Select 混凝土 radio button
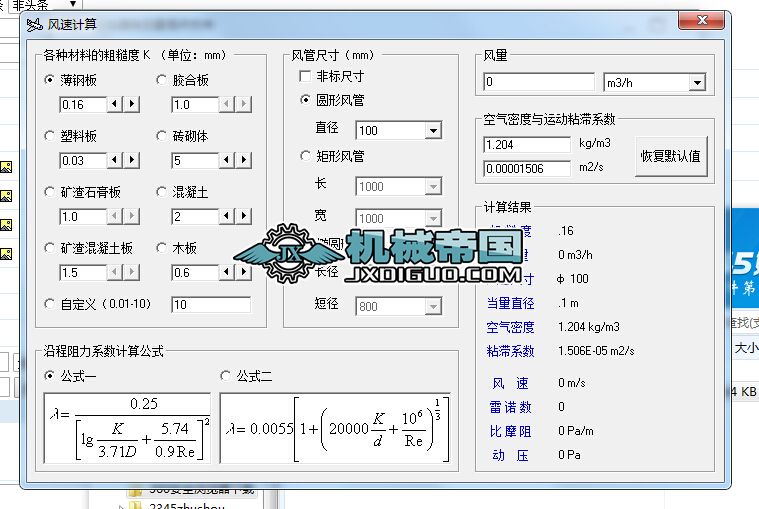Screen dimensions: 759x509 tap(161, 192)
